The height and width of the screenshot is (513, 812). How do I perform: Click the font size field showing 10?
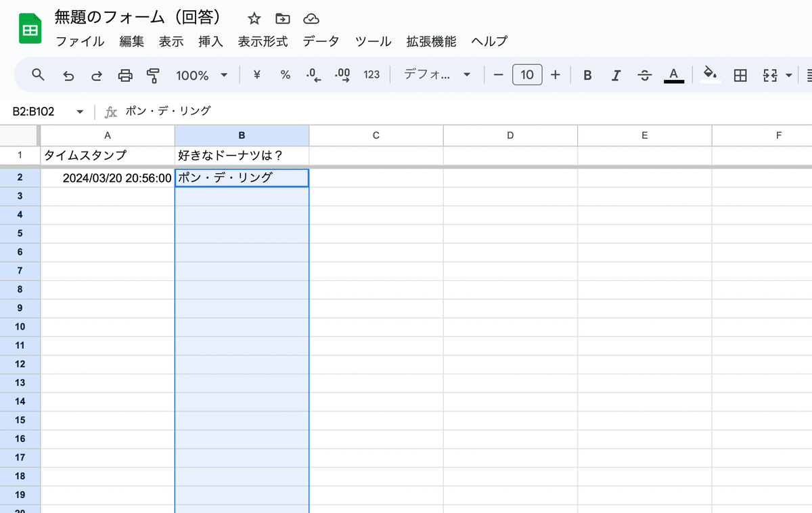pos(527,75)
